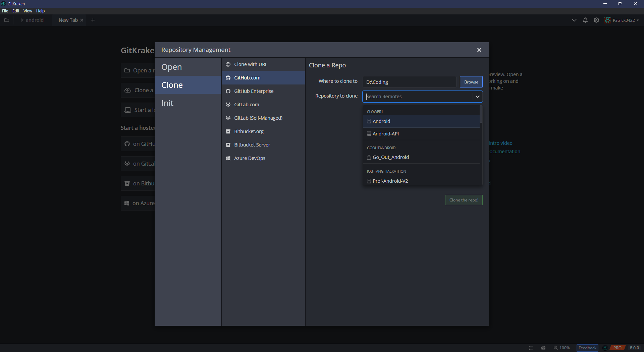
Task: Click the folder icon in the tab bar
Action: point(7,20)
